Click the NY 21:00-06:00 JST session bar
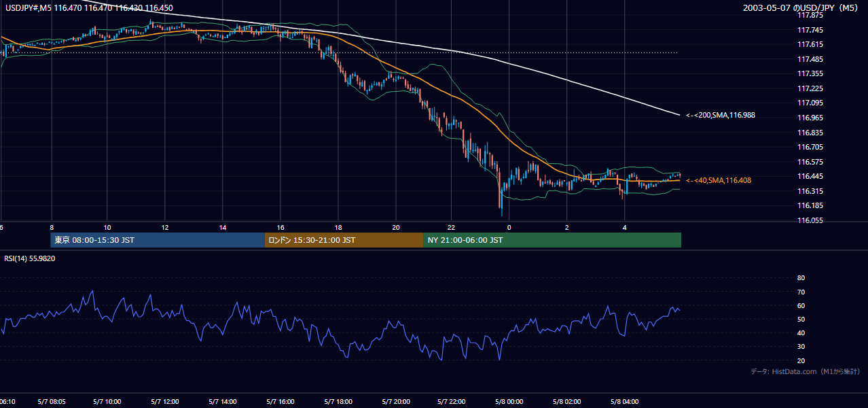 (552, 240)
